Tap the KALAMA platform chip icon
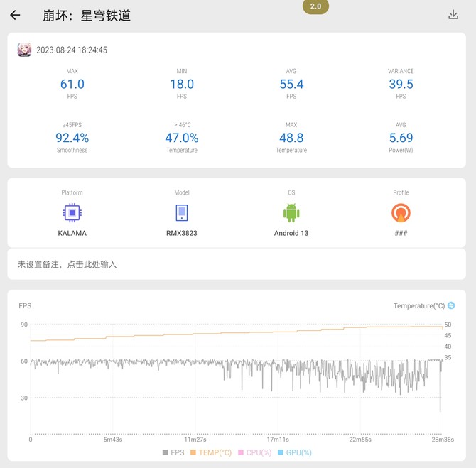The width and height of the screenshot is (476, 468). [x=72, y=213]
